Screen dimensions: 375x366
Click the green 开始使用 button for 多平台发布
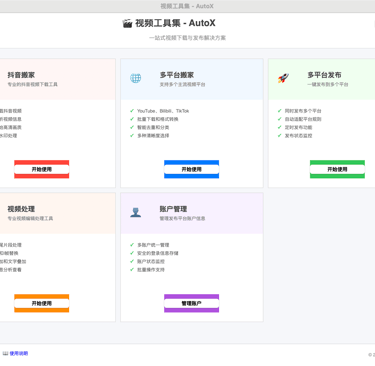tap(337, 169)
